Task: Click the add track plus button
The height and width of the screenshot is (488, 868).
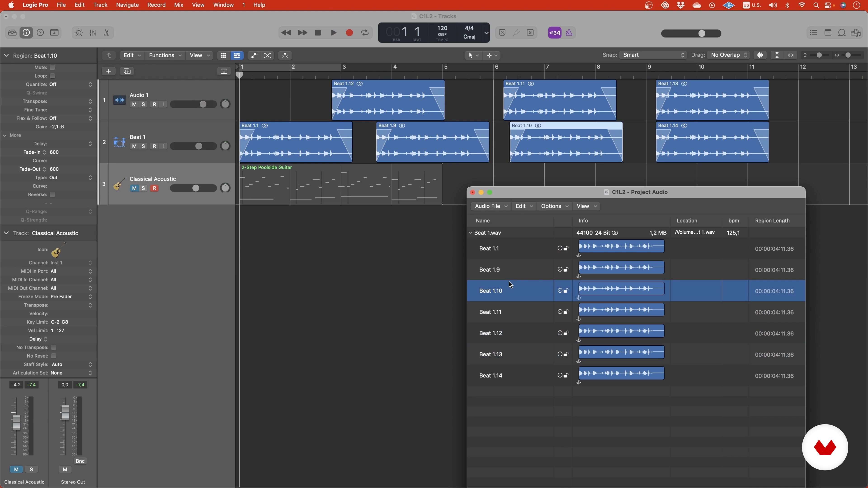Action: [108, 71]
